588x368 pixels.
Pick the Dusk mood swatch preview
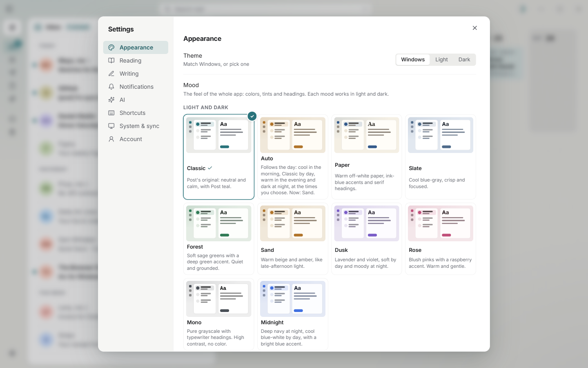[367, 223]
